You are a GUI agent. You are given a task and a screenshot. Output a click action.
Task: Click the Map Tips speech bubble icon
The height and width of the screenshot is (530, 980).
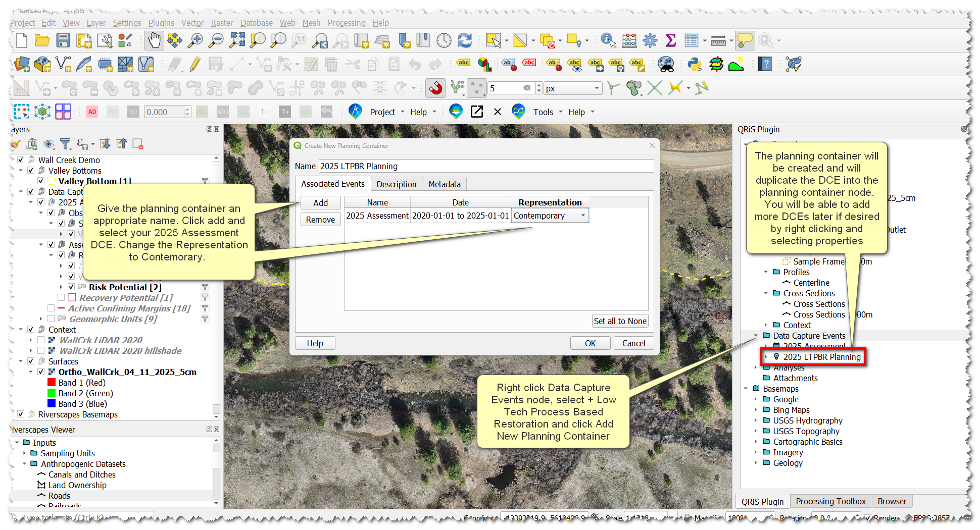pyautogui.click(x=745, y=40)
